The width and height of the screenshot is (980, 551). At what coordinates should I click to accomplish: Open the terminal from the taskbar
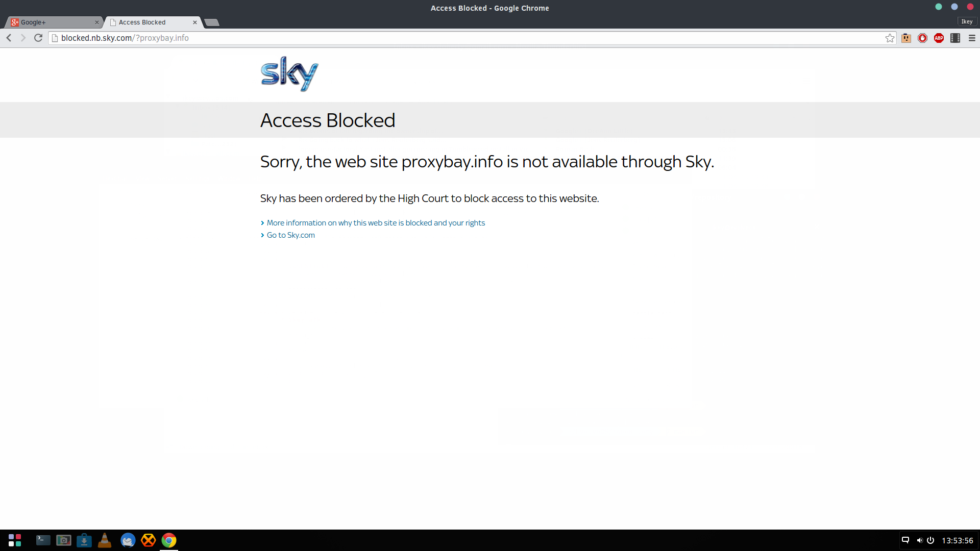tap(43, 540)
